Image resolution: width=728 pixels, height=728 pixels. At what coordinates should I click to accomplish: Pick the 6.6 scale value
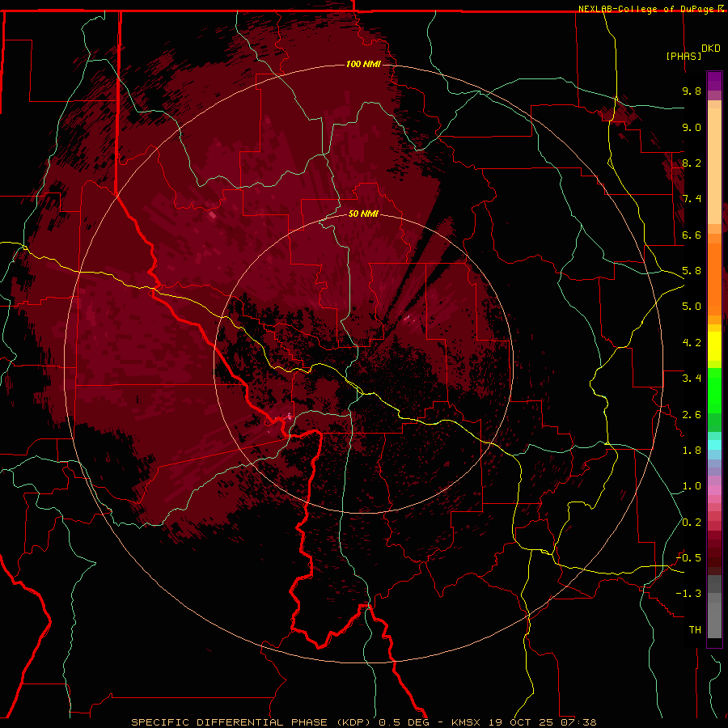coord(692,235)
